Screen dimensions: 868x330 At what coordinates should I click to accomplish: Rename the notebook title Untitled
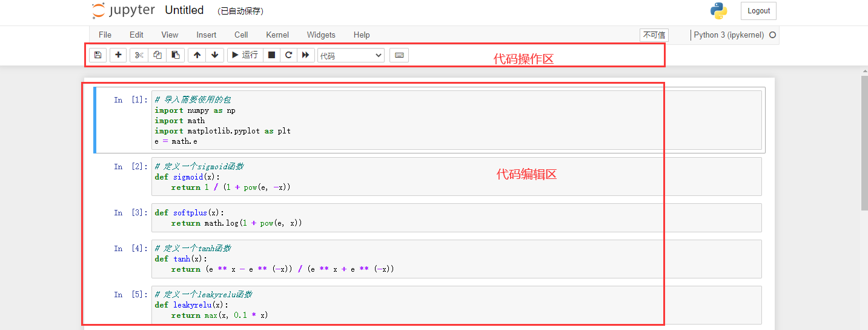pos(184,10)
